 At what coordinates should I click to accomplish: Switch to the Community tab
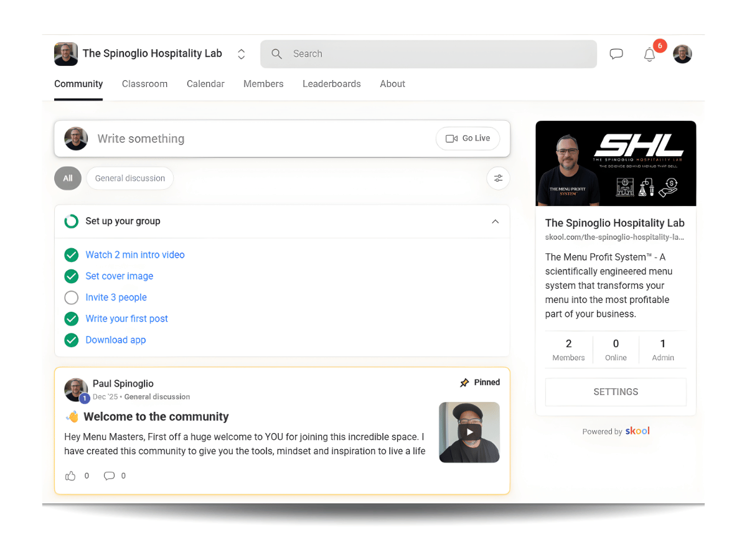click(78, 84)
